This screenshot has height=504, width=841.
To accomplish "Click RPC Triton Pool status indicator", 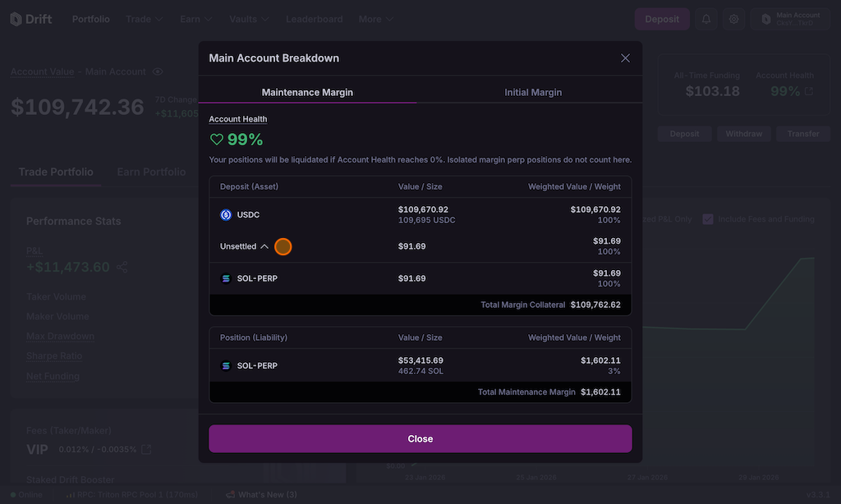I will coord(132,495).
